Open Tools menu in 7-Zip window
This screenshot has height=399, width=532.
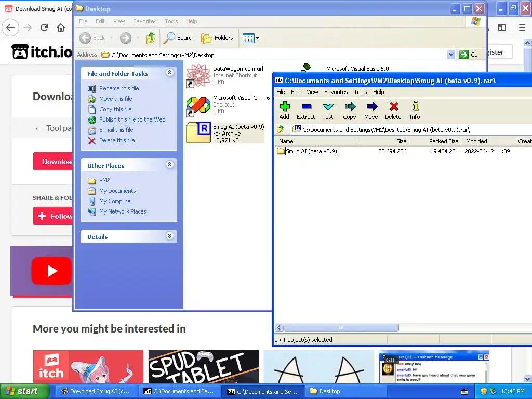pyautogui.click(x=361, y=92)
